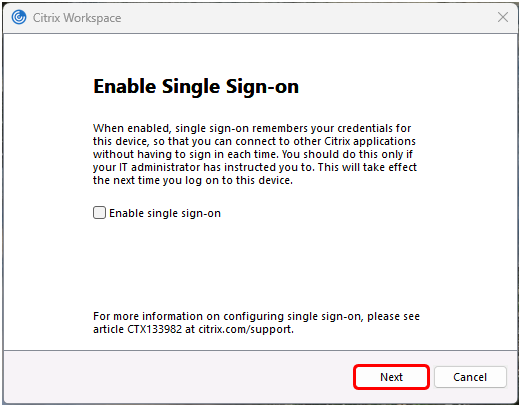
Task: Click the article number CTX133982
Action: pos(155,329)
